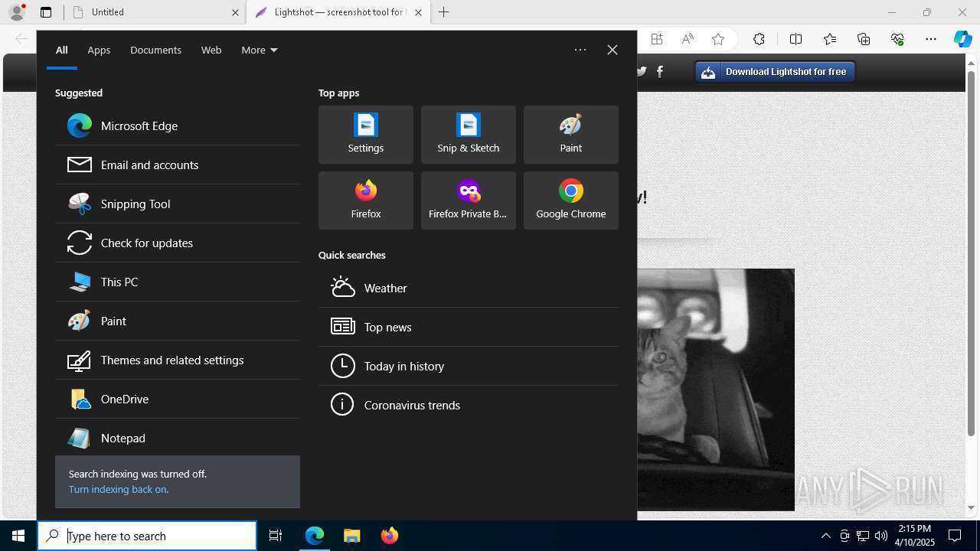This screenshot has height=551, width=980.
Task: Open the notification center
Action: [x=955, y=536]
